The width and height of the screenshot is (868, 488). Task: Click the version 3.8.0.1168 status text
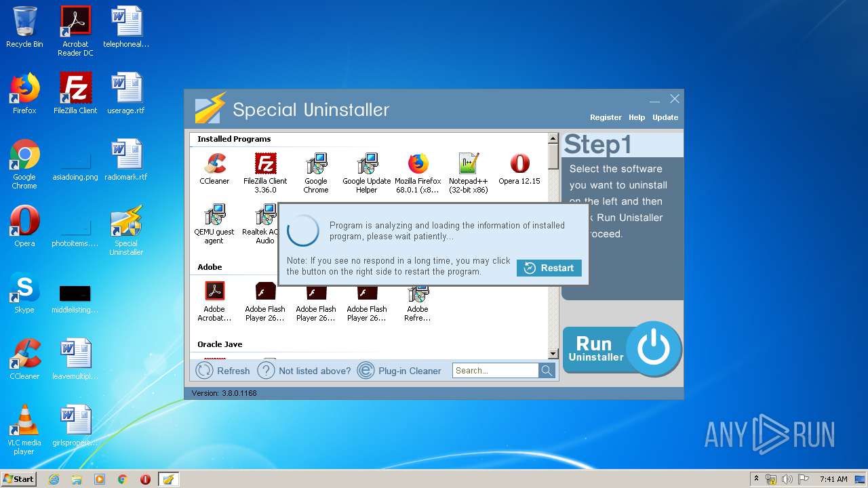pyautogui.click(x=224, y=393)
